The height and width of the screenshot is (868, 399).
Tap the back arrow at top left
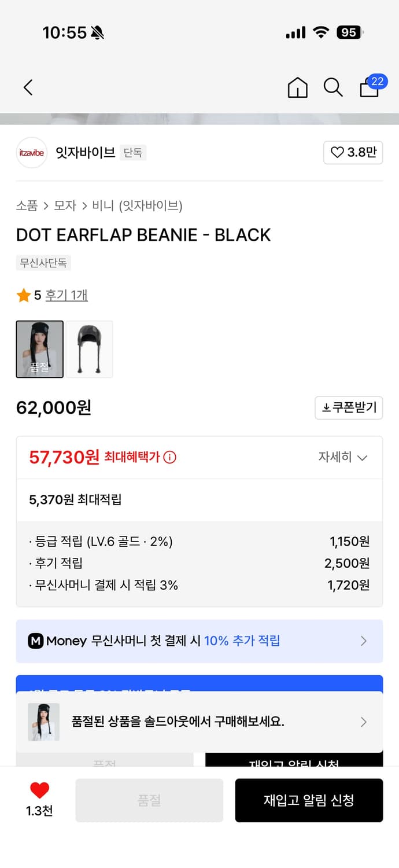click(27, 87)
